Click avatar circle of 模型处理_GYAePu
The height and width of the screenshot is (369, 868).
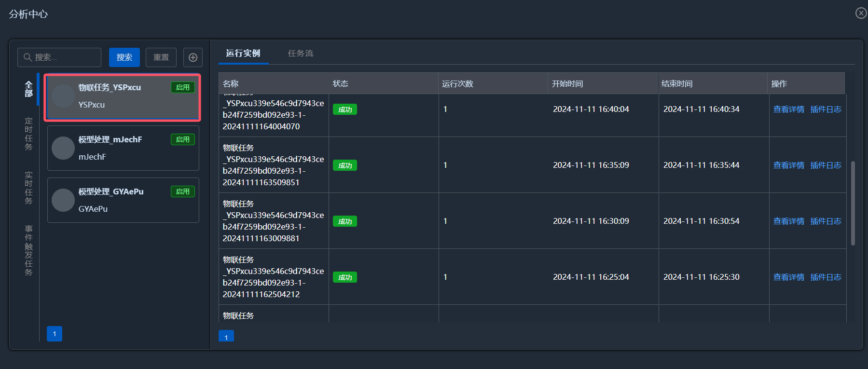click(63, 200)
